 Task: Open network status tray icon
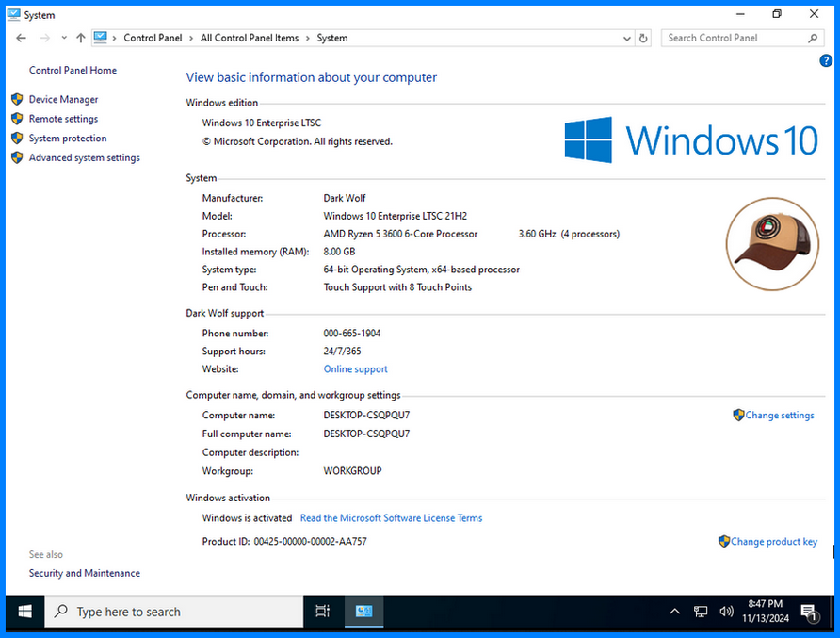pos(701,612)
